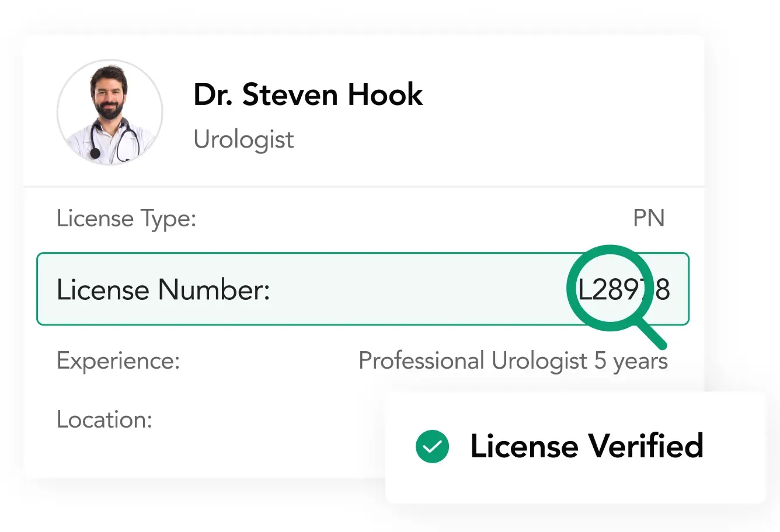The width and height of the screenshot is (780, 532).
Task: Click the License Verified text
Action: click(x=586, y=446)
